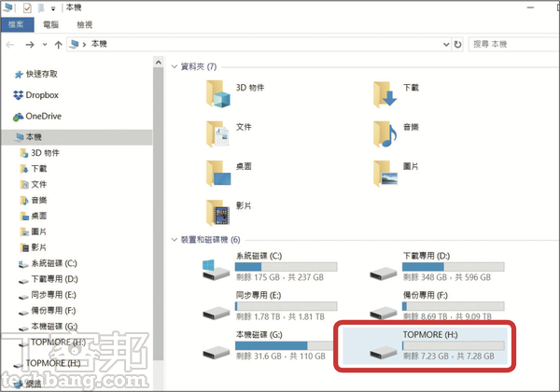Select OneDrive in the navigation pane
This screenshot has height=392, width=560.
pos(37,116)
